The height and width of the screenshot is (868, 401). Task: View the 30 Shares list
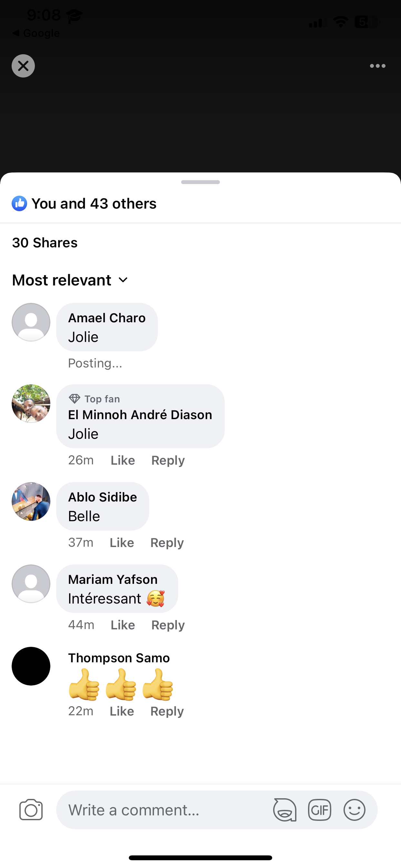(x=45, y=243)
